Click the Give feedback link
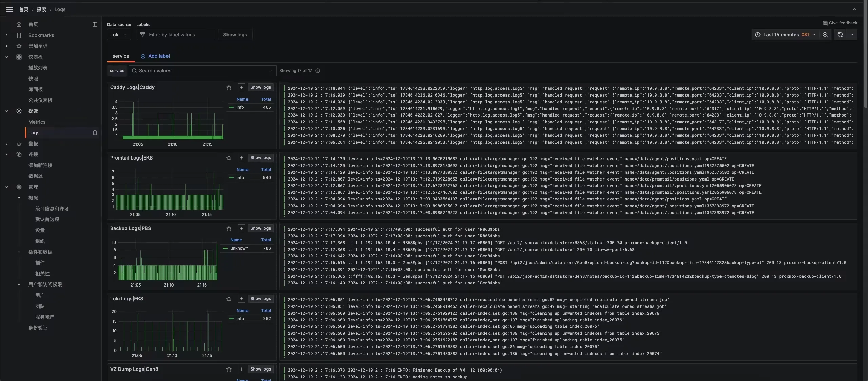This screenshot has height=381, width=868. (840, 23)
